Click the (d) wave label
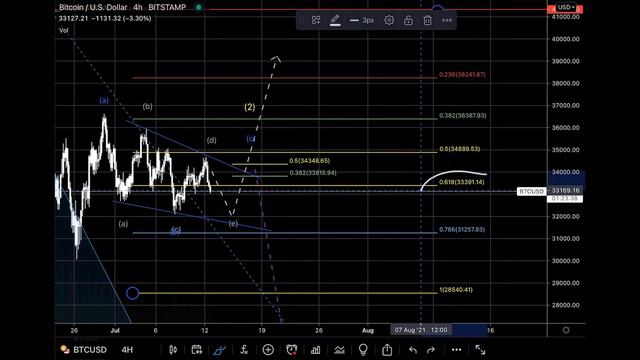This screenshot has height=360, width=640. pos(211,140)
